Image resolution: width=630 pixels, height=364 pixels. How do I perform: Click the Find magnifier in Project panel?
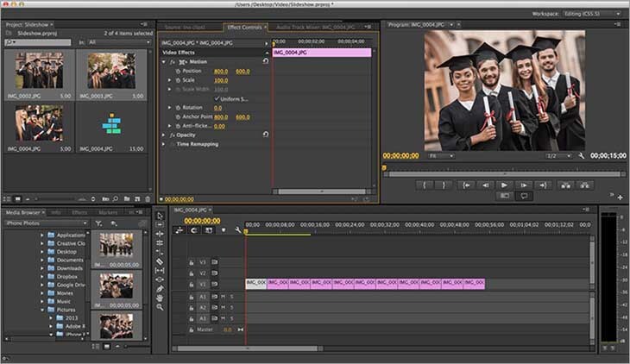point(116,199)
